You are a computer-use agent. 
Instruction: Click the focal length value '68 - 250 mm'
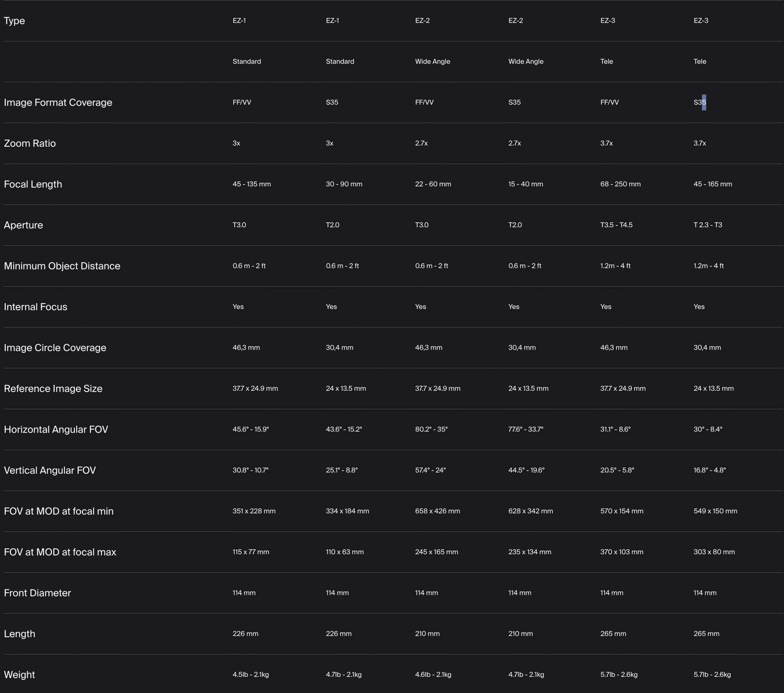(x=620, y=184)
